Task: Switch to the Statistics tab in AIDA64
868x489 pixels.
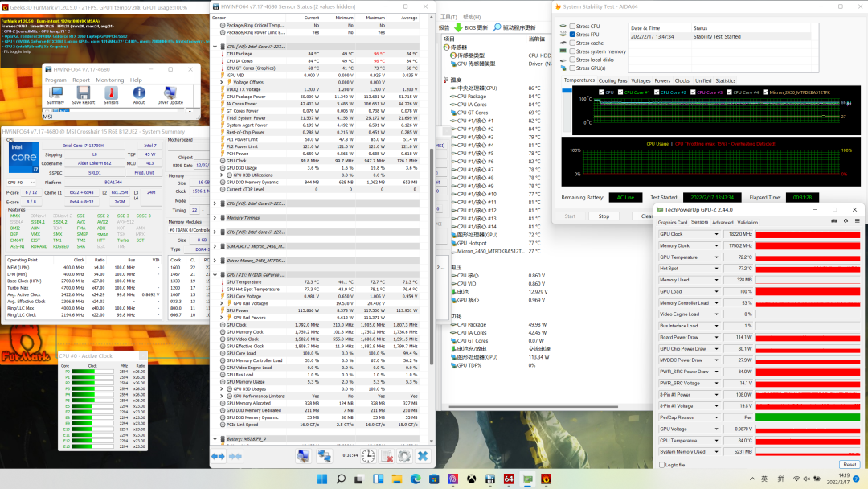Action: (725, 81)
